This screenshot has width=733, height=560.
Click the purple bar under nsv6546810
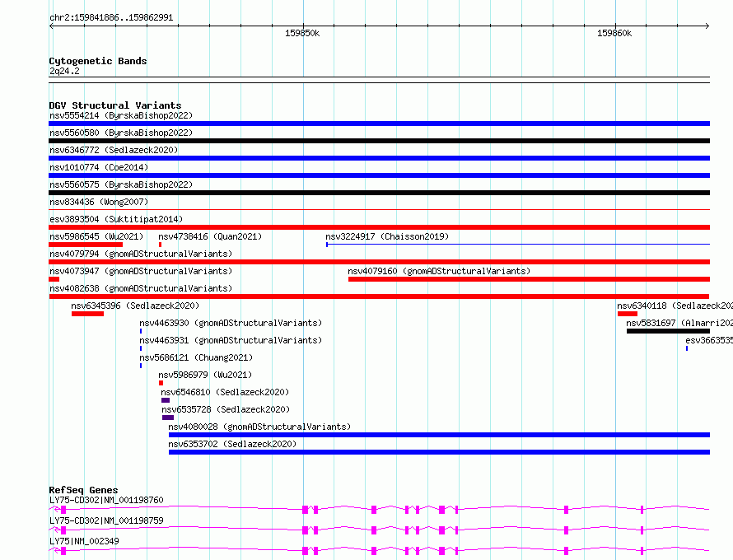[166, 400]
